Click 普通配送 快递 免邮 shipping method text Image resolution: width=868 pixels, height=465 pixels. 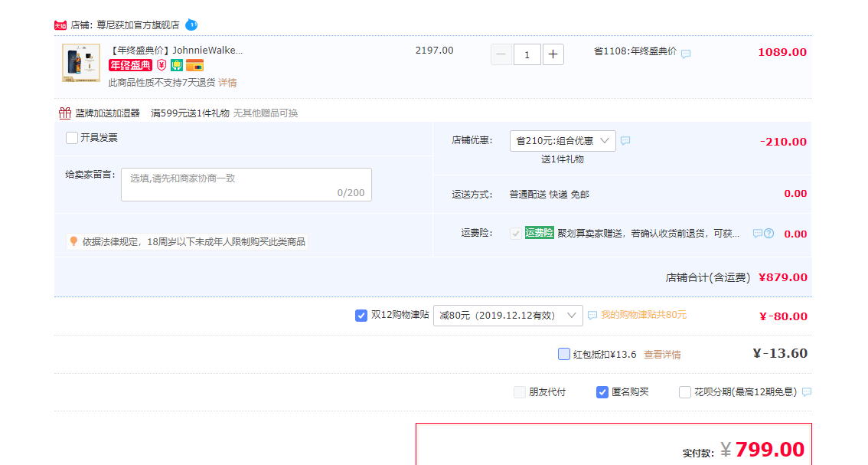point(549,195)
